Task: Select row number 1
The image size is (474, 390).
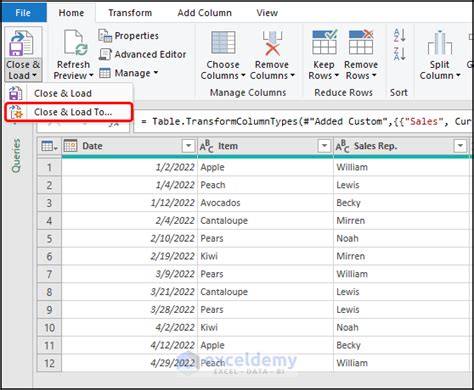Action: pyautogui.click(x=49, y=167)
